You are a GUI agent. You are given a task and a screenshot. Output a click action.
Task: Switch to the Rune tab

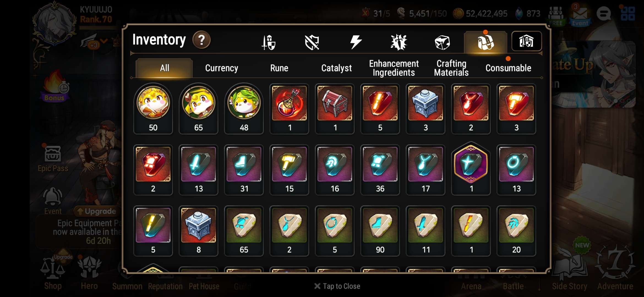[279, 68]
